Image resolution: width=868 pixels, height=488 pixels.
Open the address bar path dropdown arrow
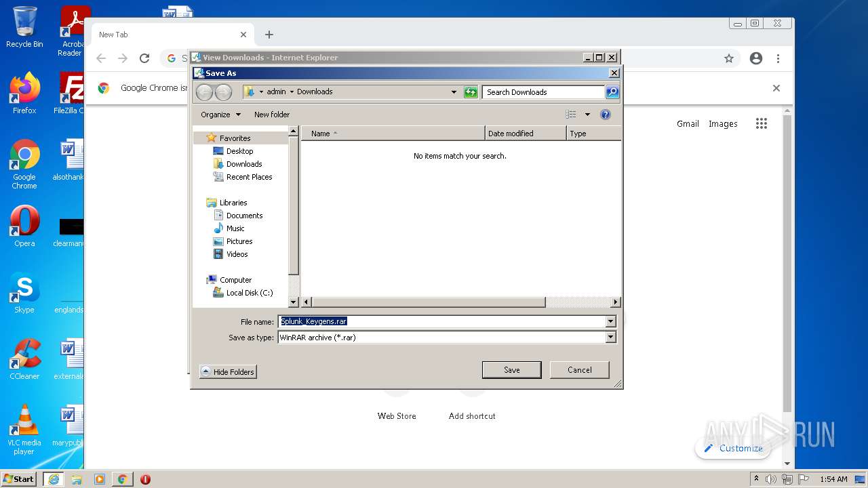click(454, 92)
